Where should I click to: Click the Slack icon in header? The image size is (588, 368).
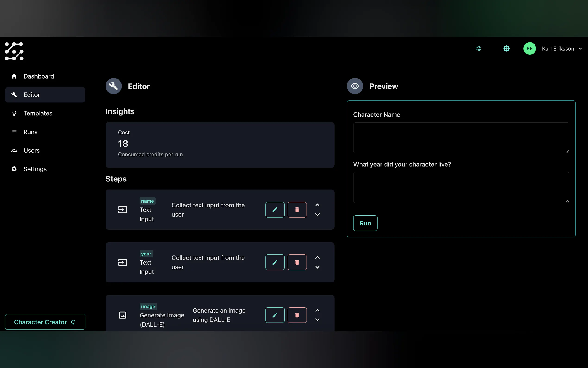pyautogui.click(x=478, y=48)
